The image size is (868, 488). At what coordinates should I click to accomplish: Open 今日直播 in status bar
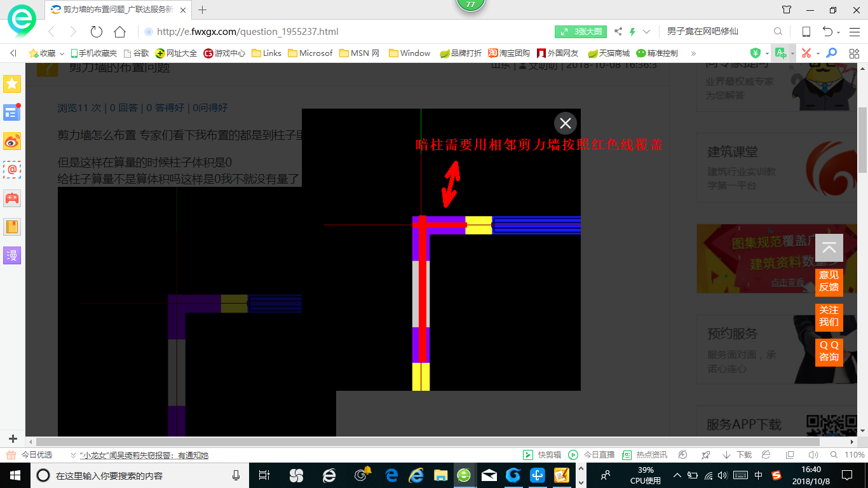(592, 455)
